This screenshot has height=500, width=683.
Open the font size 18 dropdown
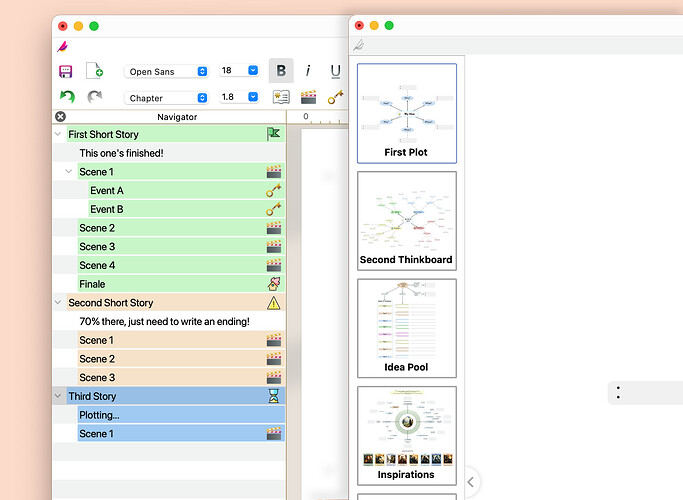239,71
